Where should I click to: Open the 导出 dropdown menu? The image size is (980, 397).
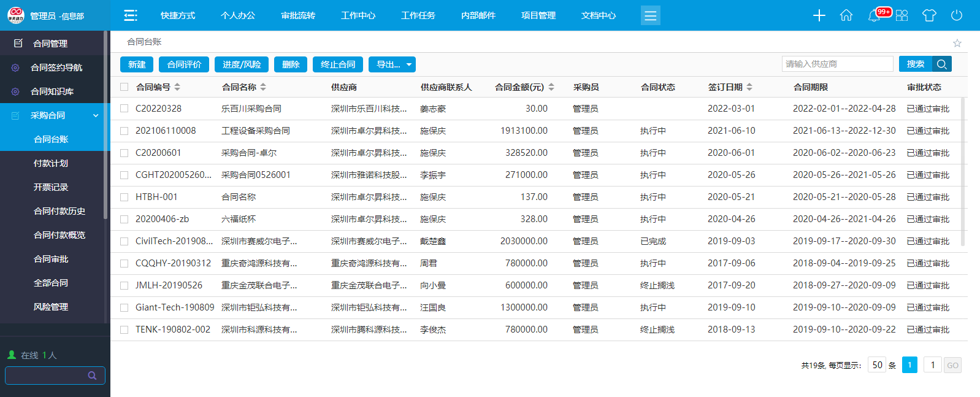pos(392,64)
